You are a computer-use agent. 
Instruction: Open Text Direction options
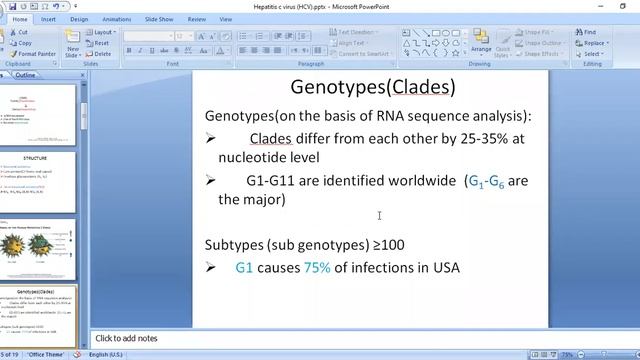tap(353, 32)
